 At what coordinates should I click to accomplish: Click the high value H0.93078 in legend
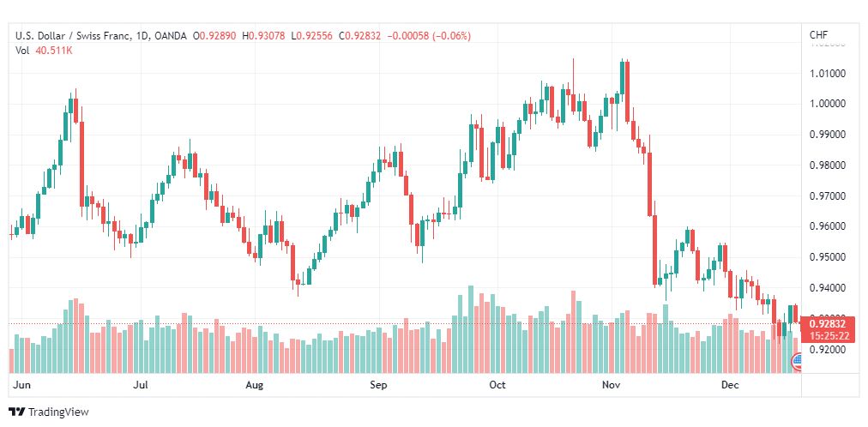pyautogui.click(x=263, y=36)
